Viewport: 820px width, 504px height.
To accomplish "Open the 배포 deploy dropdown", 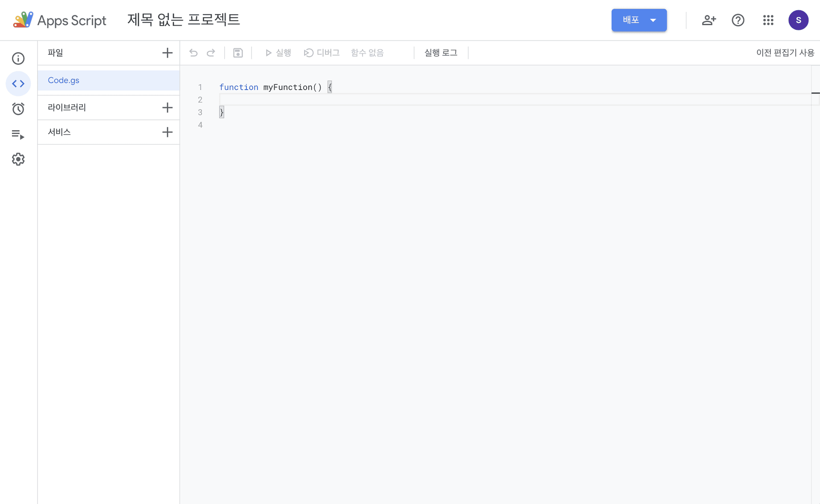I will click(x=639, y=20).
